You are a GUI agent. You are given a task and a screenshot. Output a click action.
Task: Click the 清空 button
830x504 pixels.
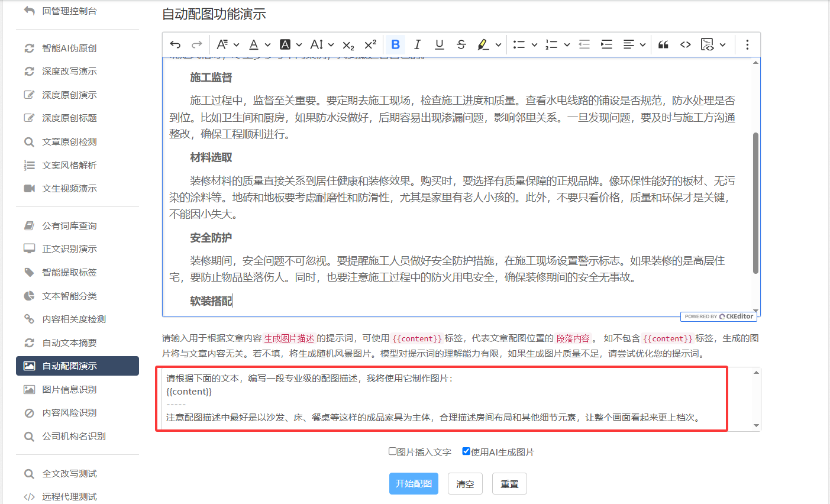point(465,484)
